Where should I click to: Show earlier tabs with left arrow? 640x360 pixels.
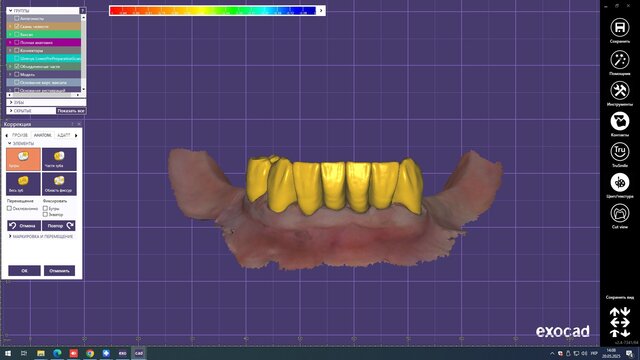7,135
